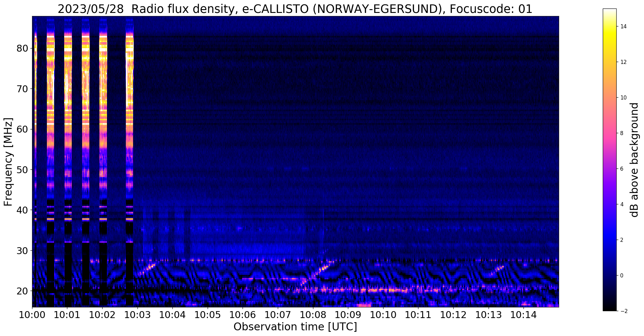Viewport: 644px width, 336px height.
Task: Click the pink region of the colorbar near 8
Action: 609,133
